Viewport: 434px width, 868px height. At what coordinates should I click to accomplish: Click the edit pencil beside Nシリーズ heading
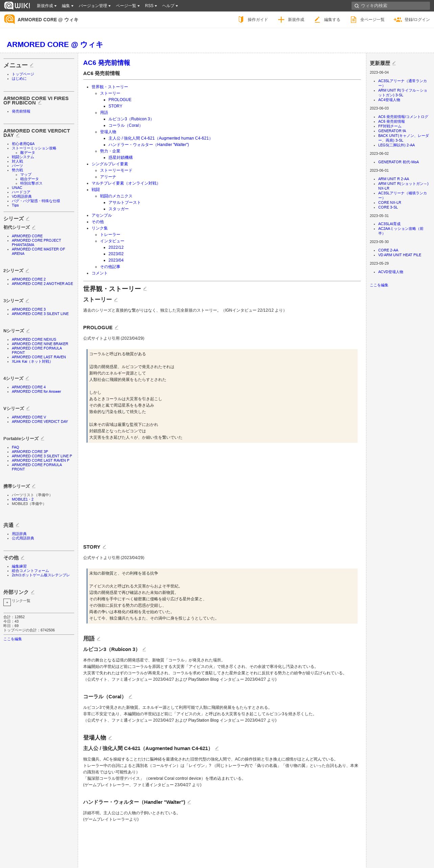(28, 331)
